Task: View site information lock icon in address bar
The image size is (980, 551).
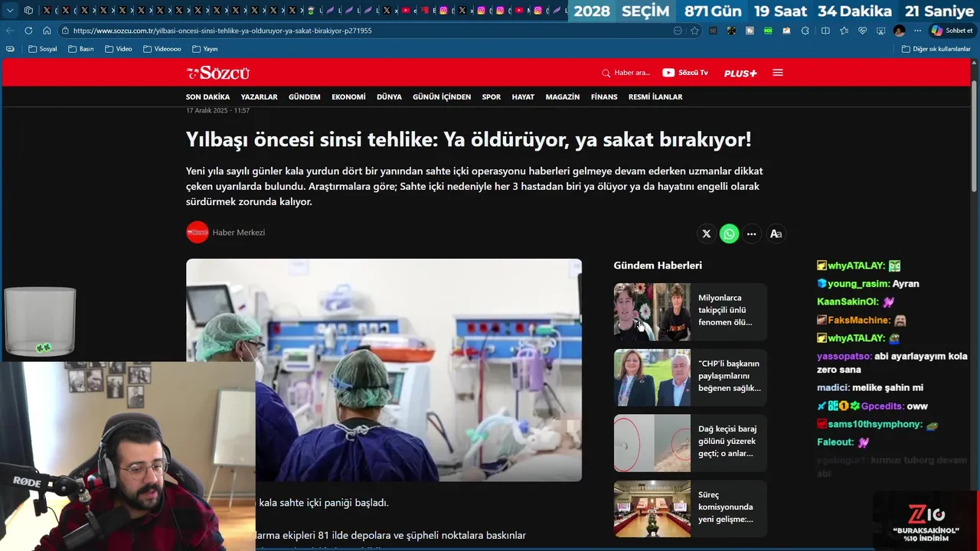Action: (66, 31)
